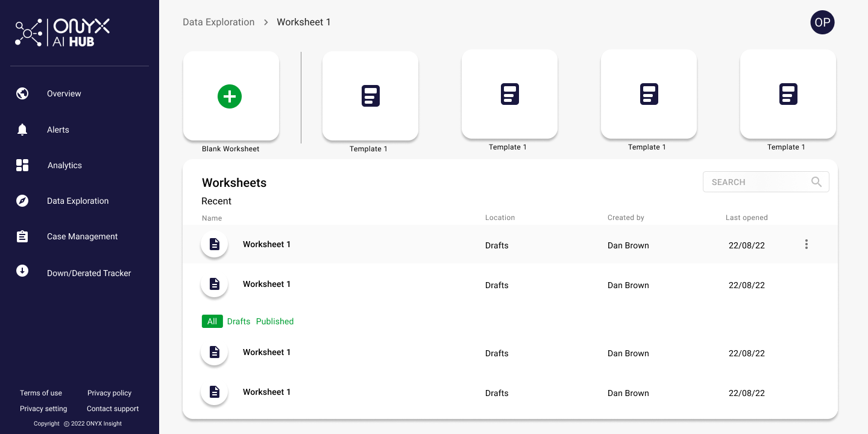The height and width of the screenshot is (434, 868).
Task: Open Down/Derated Tracker via its download-arrow icon
Action: [x=22, y=271]
